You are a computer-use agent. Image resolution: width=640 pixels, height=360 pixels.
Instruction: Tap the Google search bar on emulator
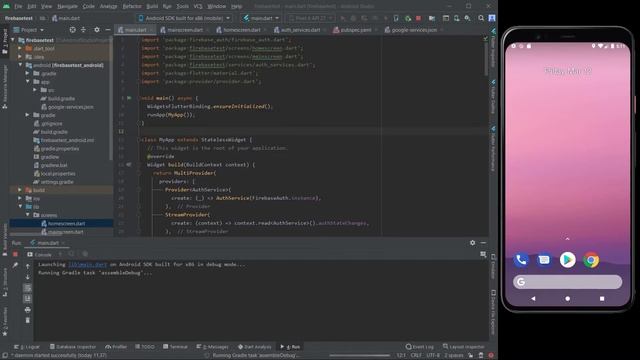pos(567,282)
